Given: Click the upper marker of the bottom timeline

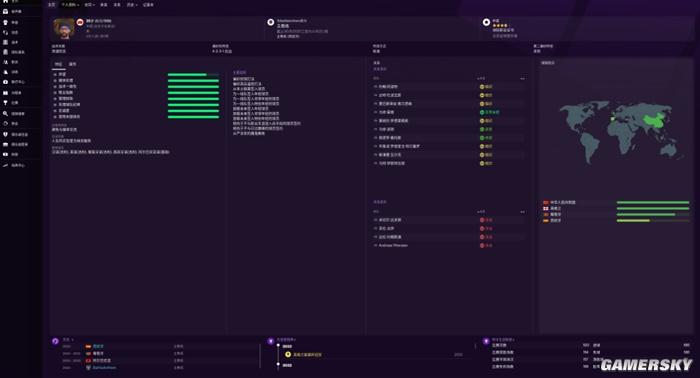Looking at the screenshot, I should [278, 345].
